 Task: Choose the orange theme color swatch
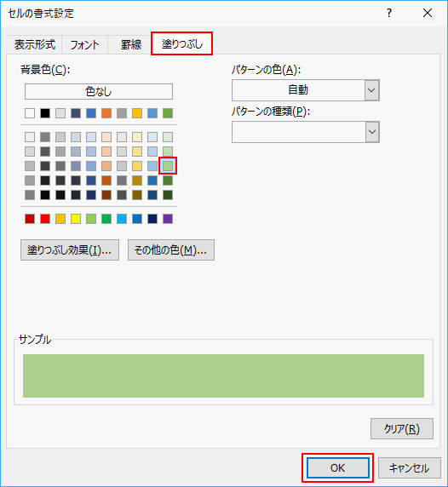coord(106,113)
